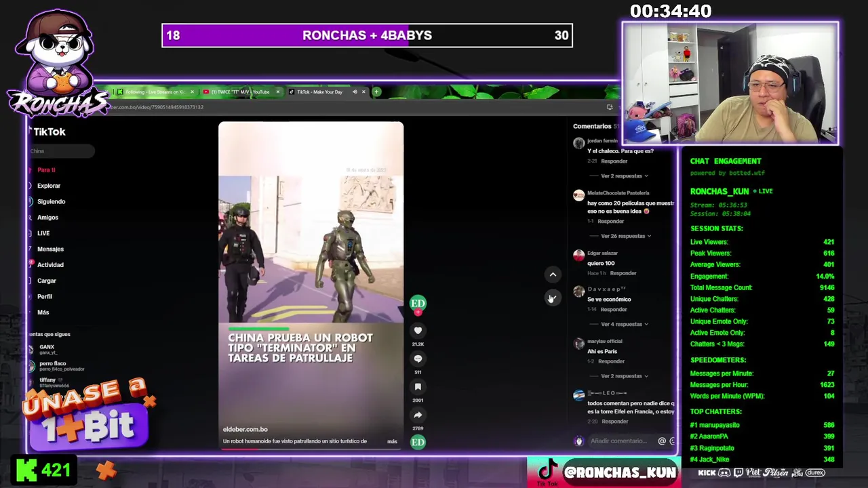Switch to the Following - Live Streams Kick tab
Image resolution: width=868 pixels, height=488 pixels.
[x=155, y=91]
